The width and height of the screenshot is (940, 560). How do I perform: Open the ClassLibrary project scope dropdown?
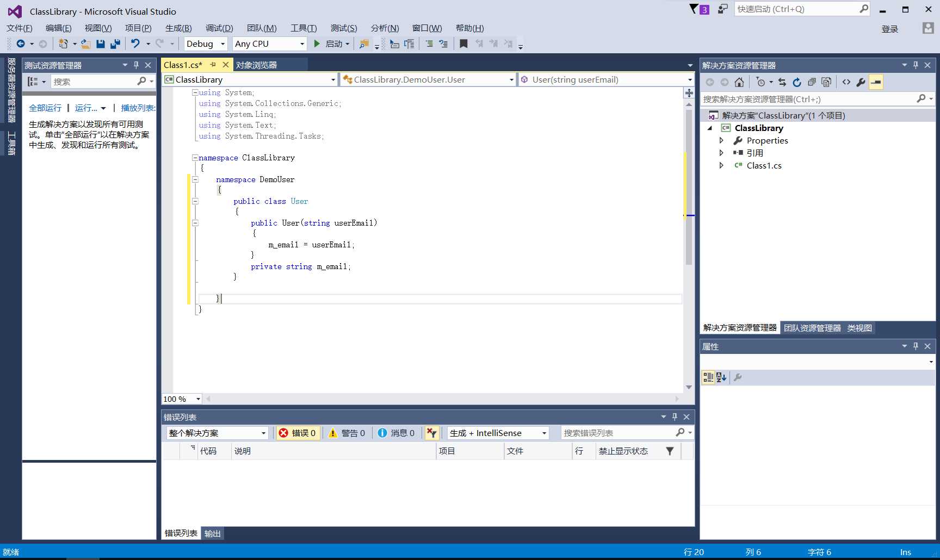[x=250, y=79]
